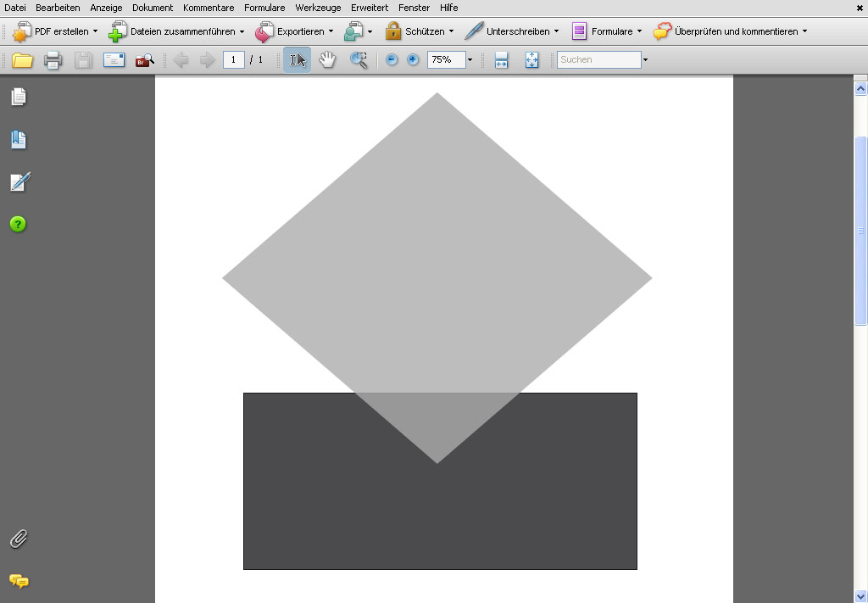Click the Print icon in the toolbar
Viewport: 868px width, 603px height.
tap(53, 59)
